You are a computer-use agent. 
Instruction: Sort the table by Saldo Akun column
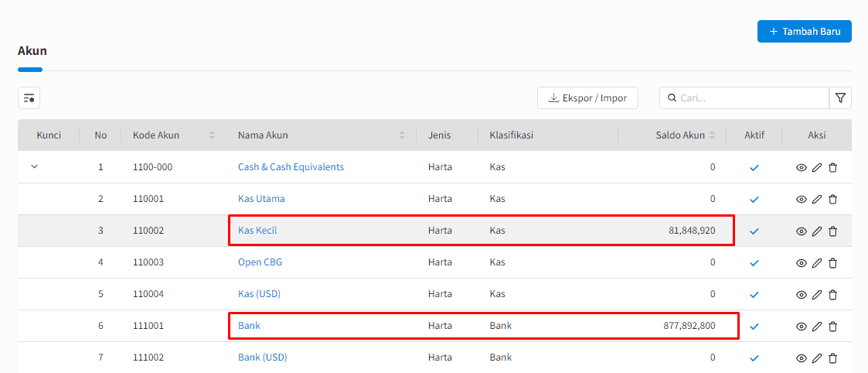click(x=712, y=135)
